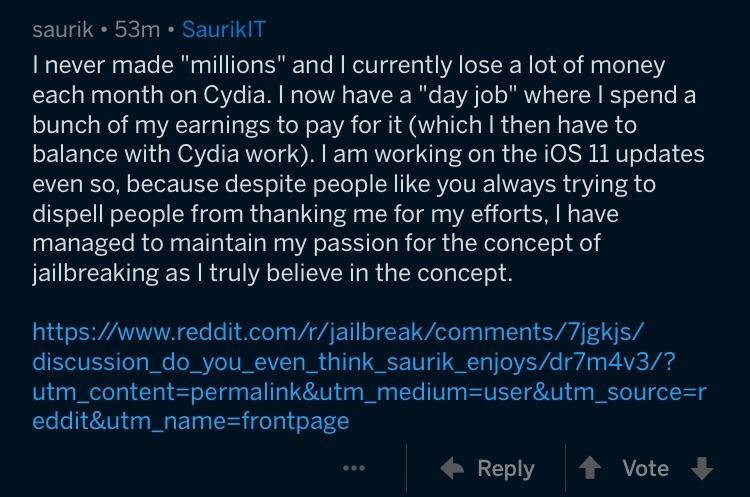Click the curved Reply arrow icon

[x=452, y=468]
